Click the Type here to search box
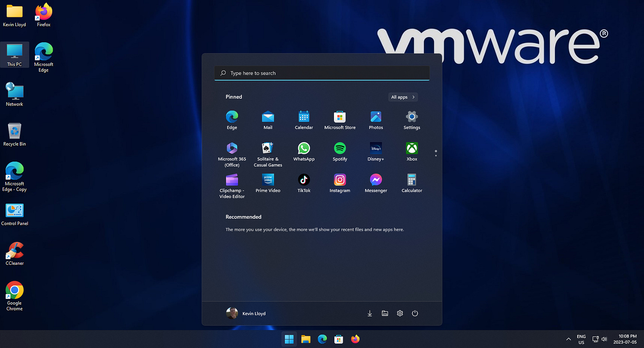 tap(322, 73)
